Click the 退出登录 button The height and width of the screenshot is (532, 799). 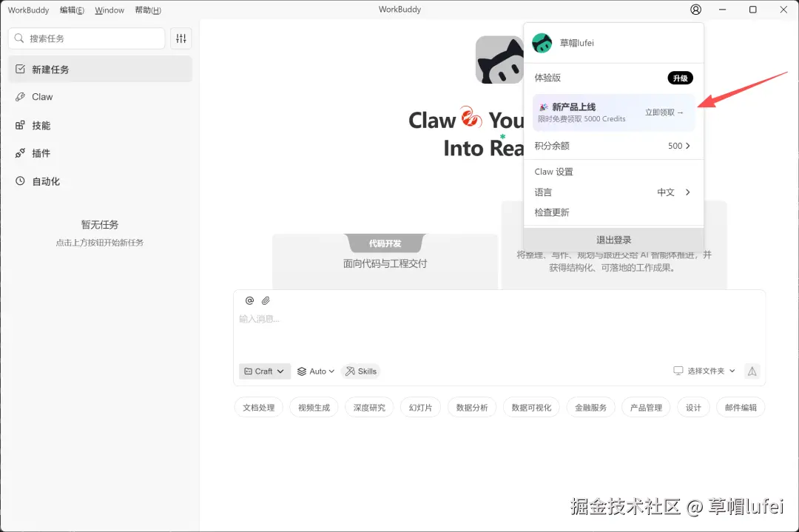coord(613,240)
